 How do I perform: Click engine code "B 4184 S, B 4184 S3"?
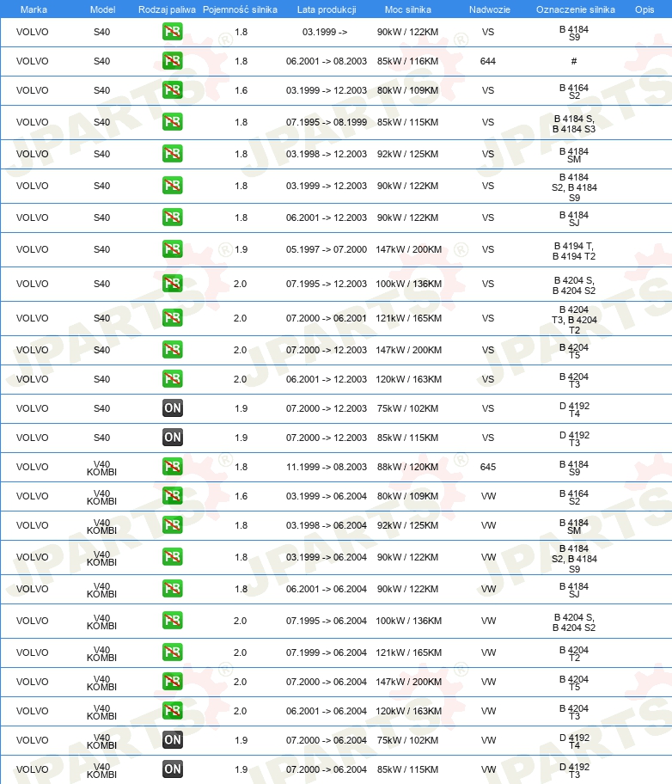click(x=574, y=124)
